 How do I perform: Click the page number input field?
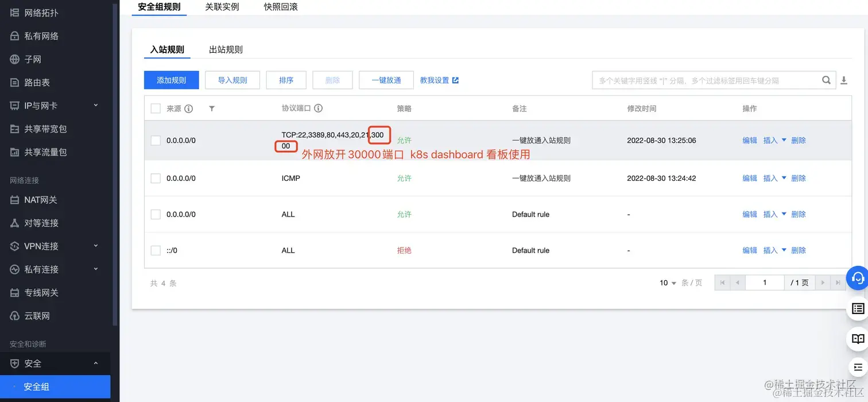click(x=765, y=283)
